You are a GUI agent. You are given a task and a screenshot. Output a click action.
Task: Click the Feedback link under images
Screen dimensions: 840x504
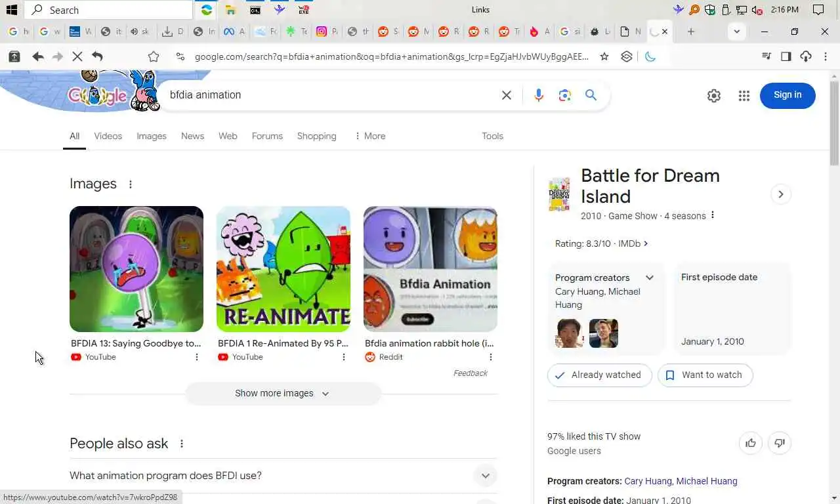coord(471,373)
